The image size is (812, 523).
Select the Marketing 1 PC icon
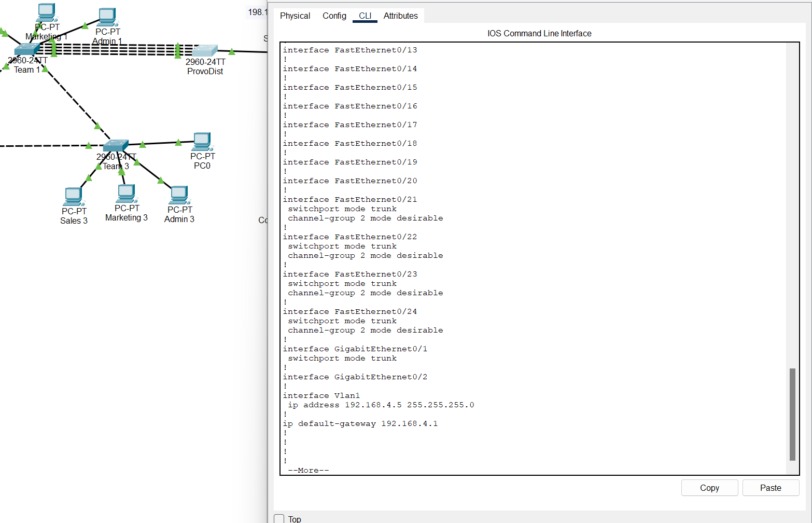46,12
